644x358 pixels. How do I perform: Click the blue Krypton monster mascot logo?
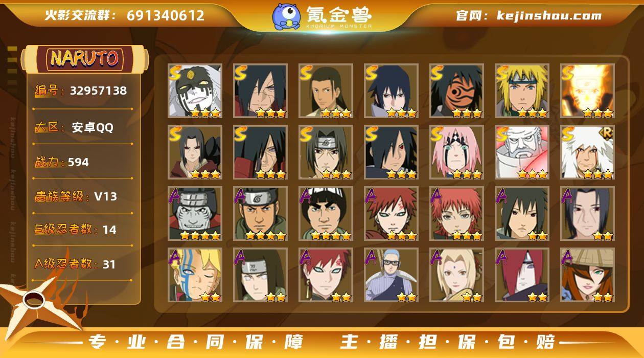(286, 16)
